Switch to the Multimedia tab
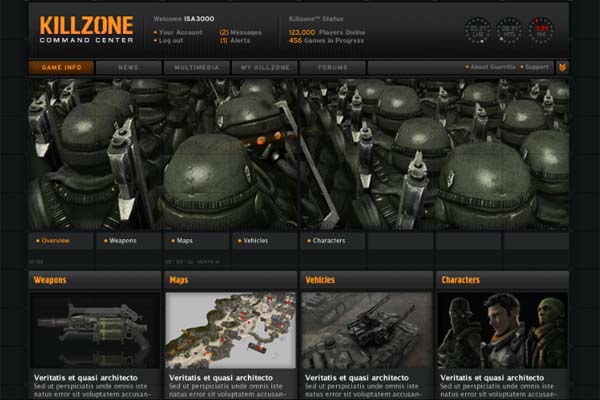Image resolution: width=600 pixels, height=400 pixels. pos(197,68)
